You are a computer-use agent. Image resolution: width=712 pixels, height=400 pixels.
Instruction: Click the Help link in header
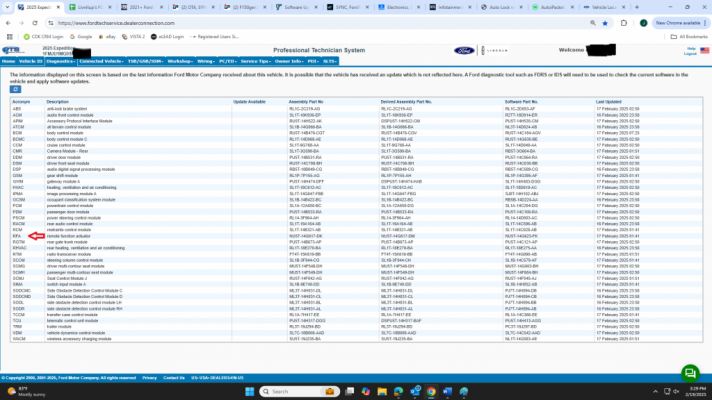(x=691, y=49)
